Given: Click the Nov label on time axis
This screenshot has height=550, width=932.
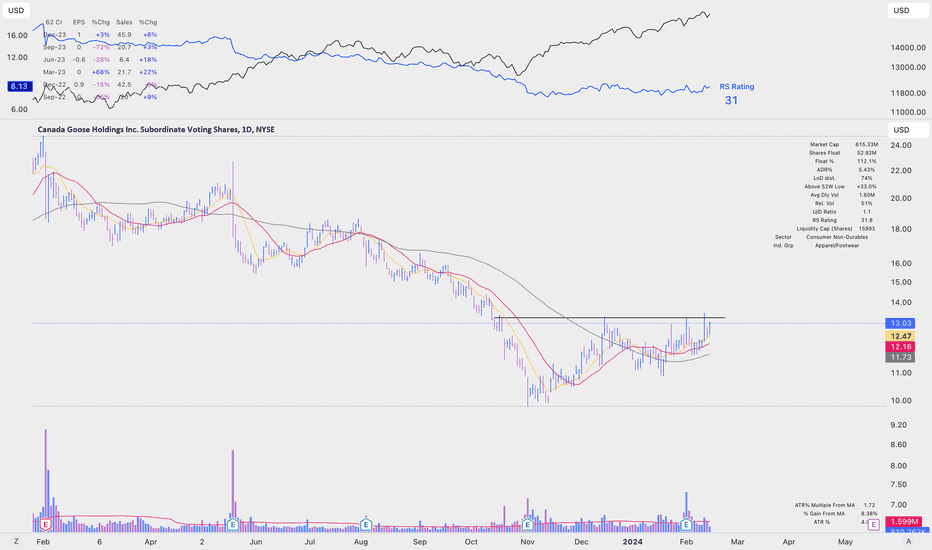Looking at the screenshot, I should 527,542.
